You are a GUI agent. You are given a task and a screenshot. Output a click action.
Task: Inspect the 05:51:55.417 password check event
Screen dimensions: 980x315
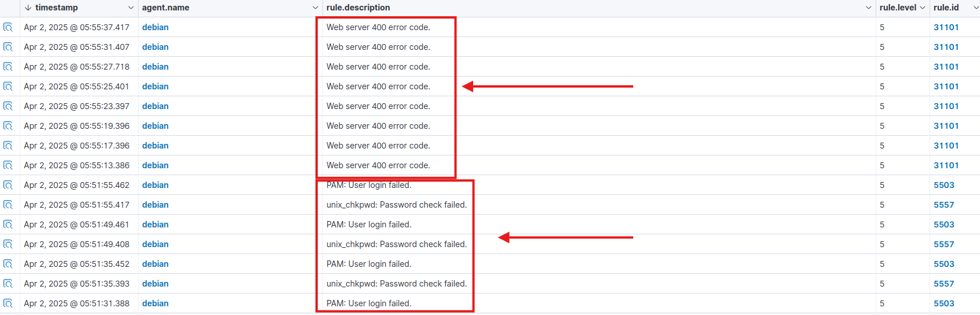(x=8, y=205)
